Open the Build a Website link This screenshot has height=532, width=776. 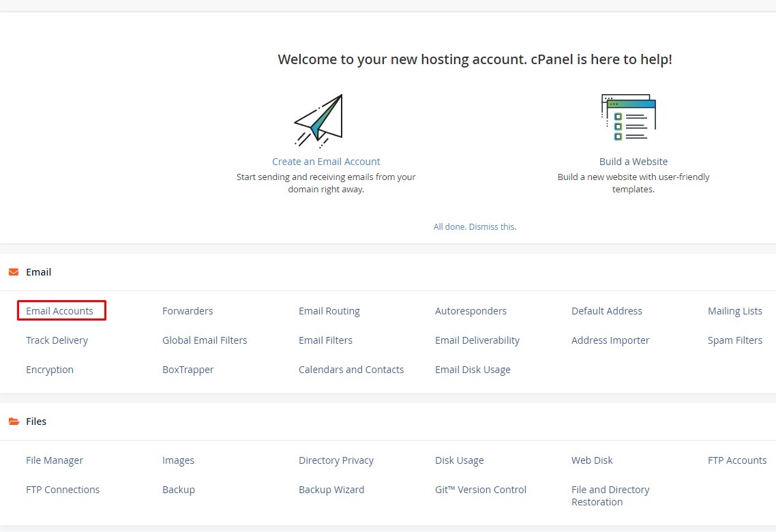pos(633,162)
